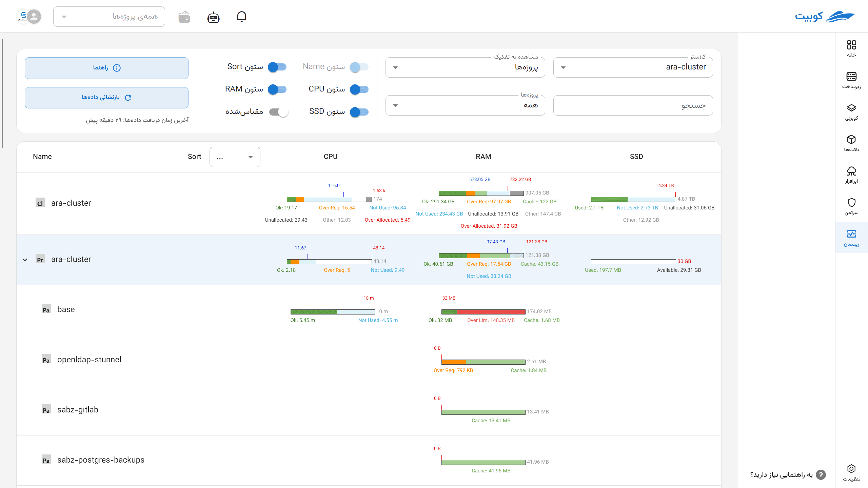
Task: Toggle the ستون RAM switch
Action: point(277,89)
